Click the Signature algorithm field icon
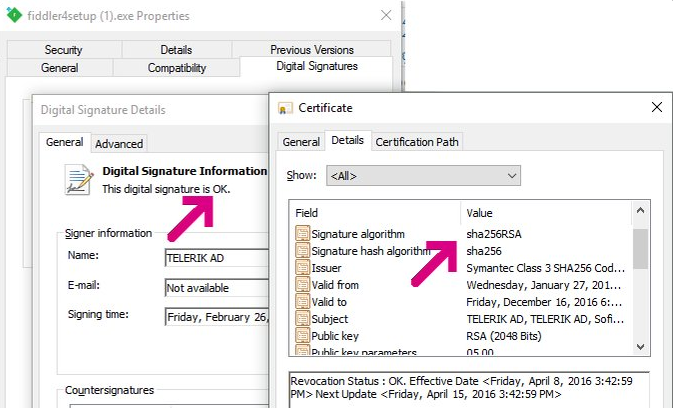 (302, 234)
